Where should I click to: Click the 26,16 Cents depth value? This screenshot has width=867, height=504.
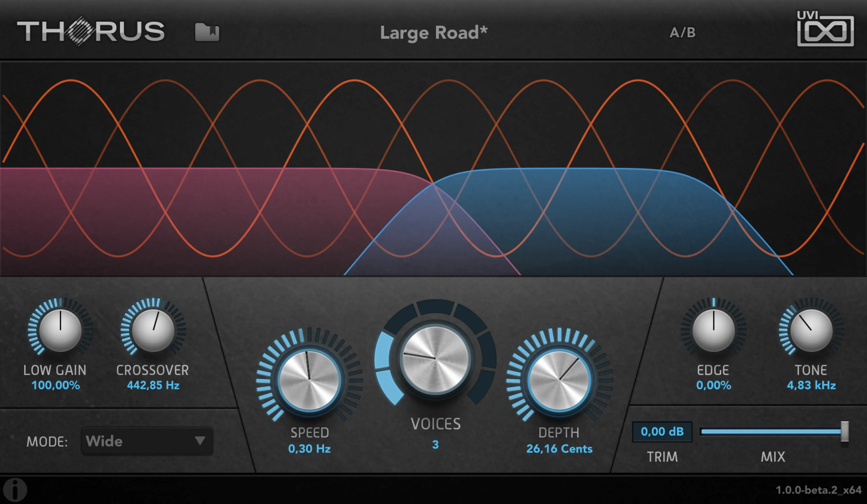tap(560, 449)
